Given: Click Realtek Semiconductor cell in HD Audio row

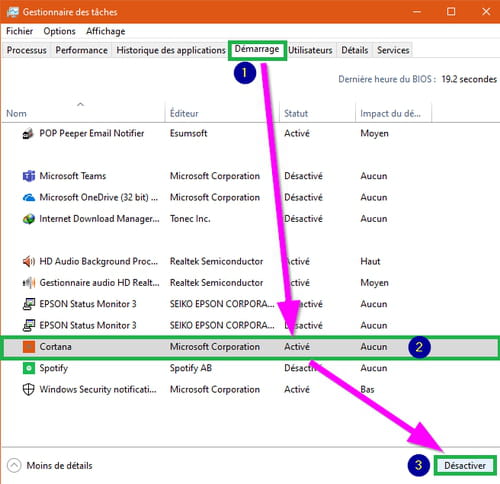Looking at the screenshot, I should pyautogui.click(x=217, y=261).
